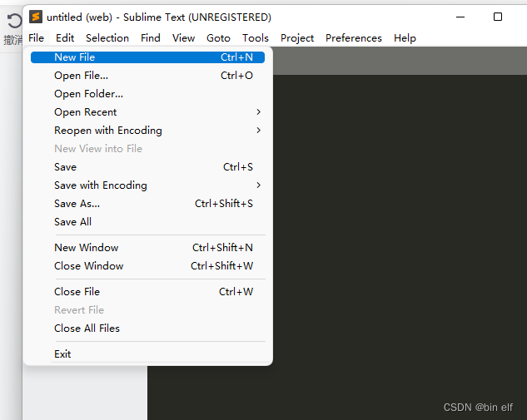Open the Help menu
This screenshot has width=527, height=420.
click(x=405, y=38)
